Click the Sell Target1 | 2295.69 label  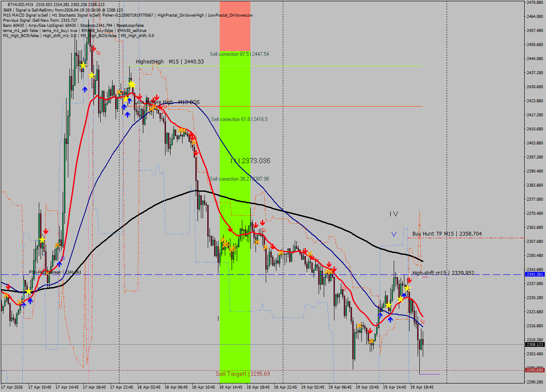pos(244,373)
